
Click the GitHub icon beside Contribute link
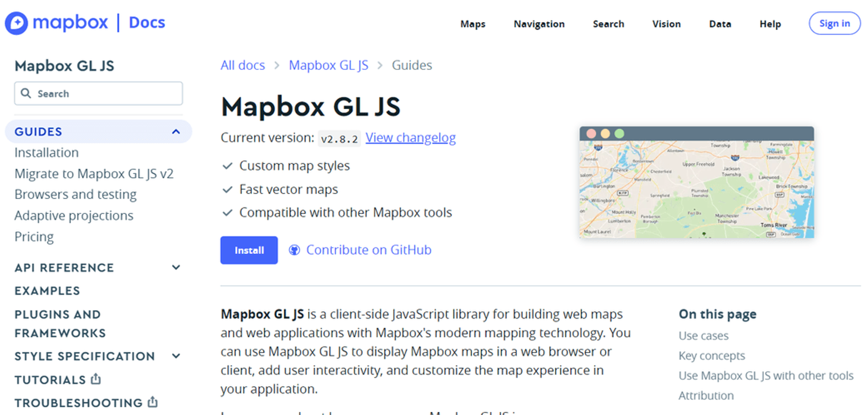point(294,250)
